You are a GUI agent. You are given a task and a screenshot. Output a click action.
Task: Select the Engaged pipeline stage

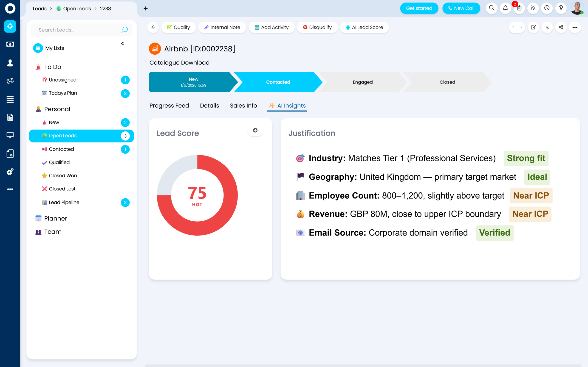tap(362, 82)
